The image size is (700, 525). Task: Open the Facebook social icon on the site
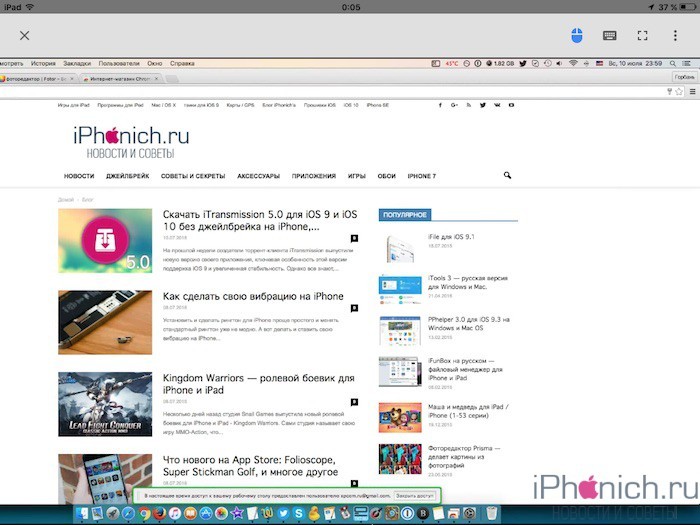[440, 105]
